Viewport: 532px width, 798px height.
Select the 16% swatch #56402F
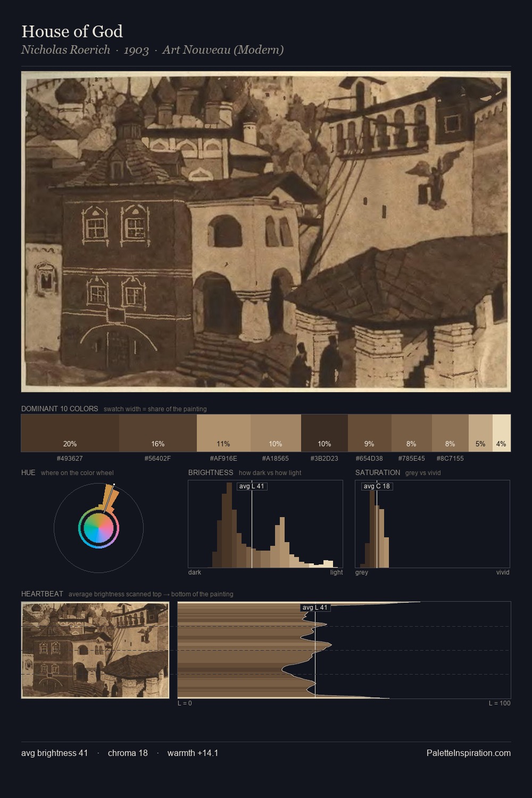point(158,433)
